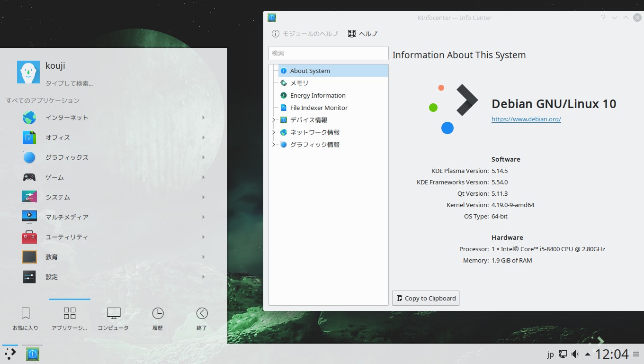
Task: Expand the Device Information tree node
Action: point(274,120)
